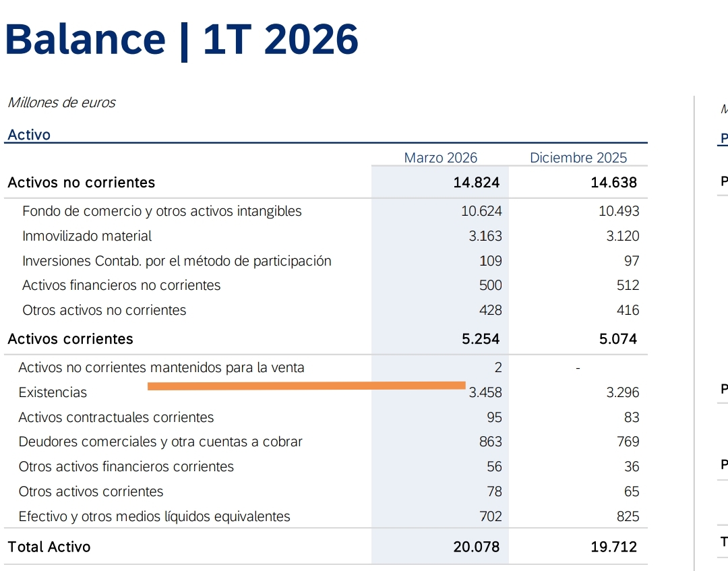Click the 'Balance | 1T 2026' title
728x571 pixels.
(181, 40)
